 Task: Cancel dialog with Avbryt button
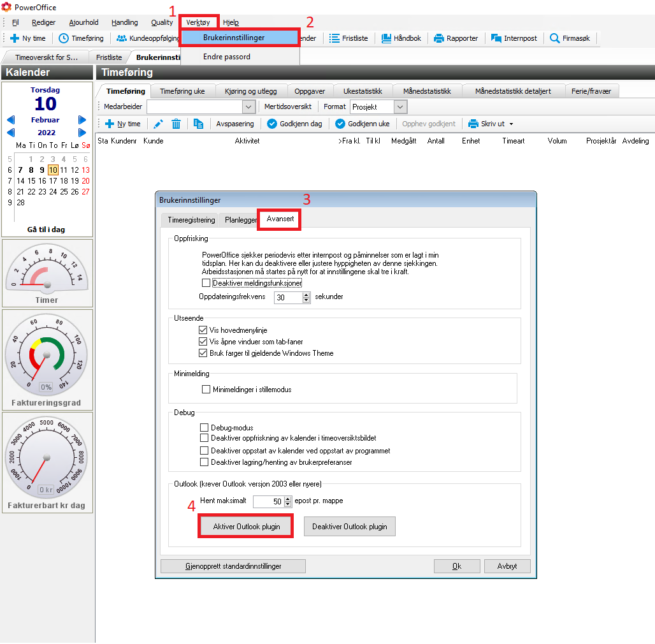(507, 566)
